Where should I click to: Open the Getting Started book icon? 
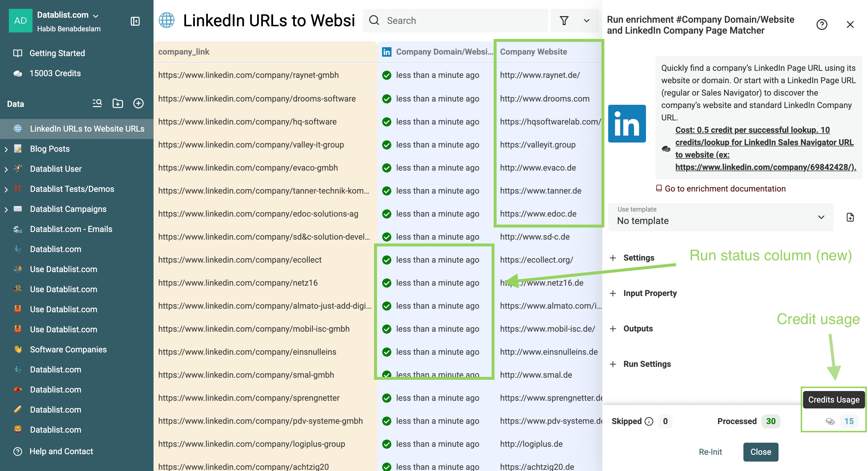[x=18, y=53]
